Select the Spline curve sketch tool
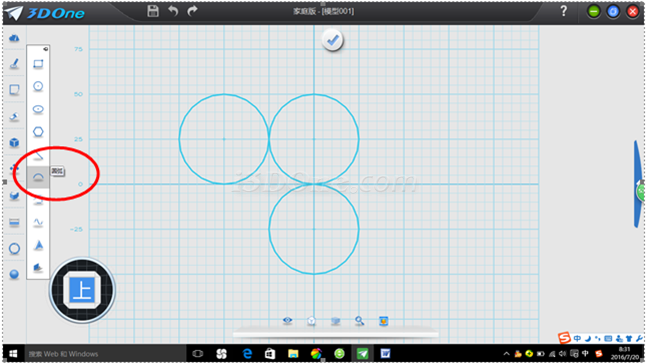The image size is (648, 364). 38,222
